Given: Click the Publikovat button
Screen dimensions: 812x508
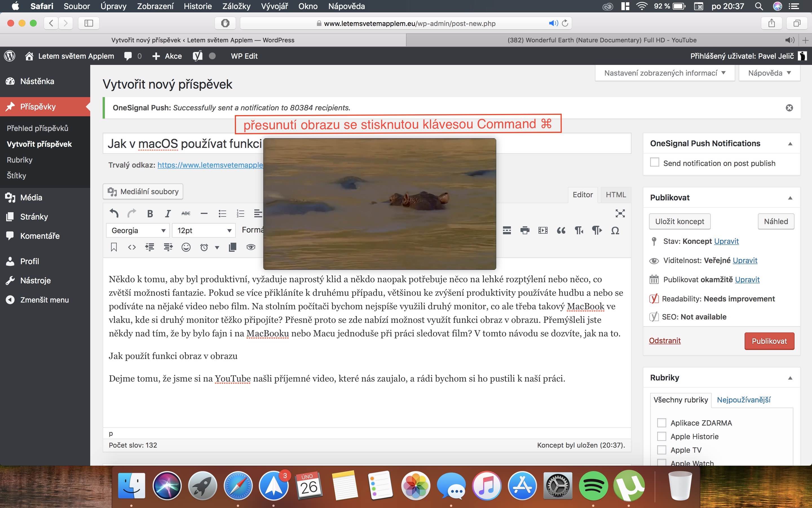Looking at the screenshot, I should (x=769, y=341).
